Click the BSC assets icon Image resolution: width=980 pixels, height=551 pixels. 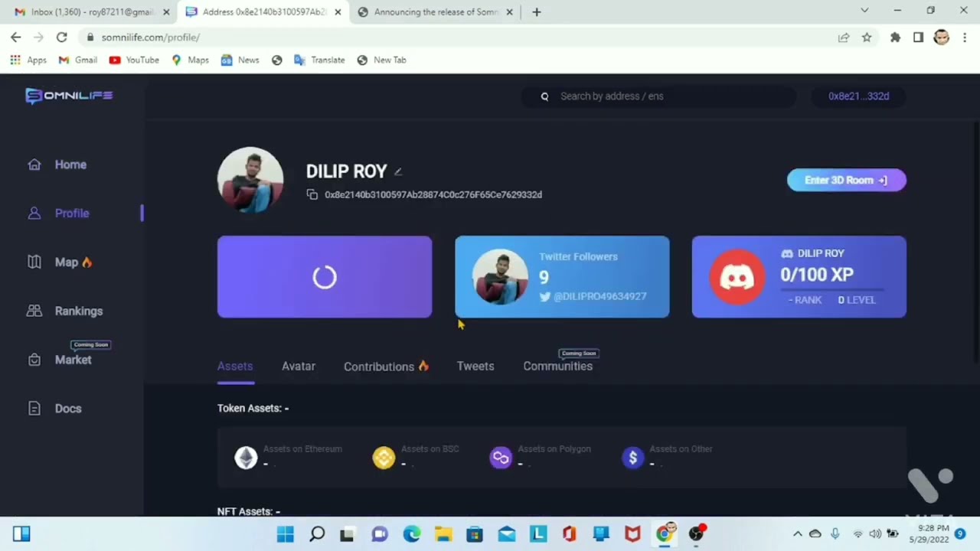[384, 458]
